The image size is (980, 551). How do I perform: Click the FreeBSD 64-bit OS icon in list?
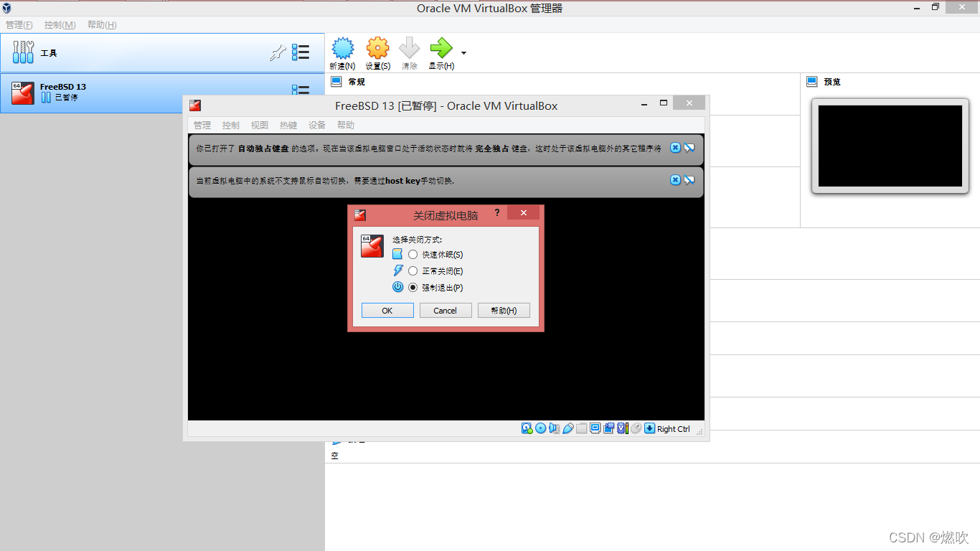pyautogui.click(x=23, y=93)
